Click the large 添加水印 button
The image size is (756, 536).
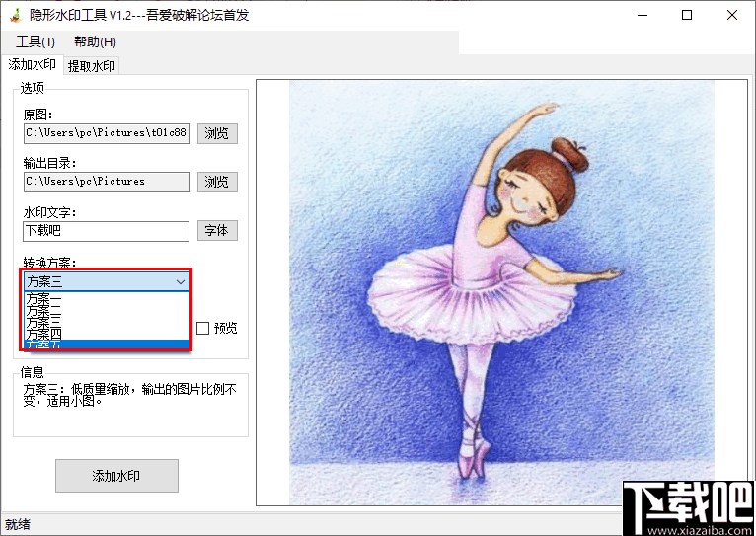click(x=116, y=476)
